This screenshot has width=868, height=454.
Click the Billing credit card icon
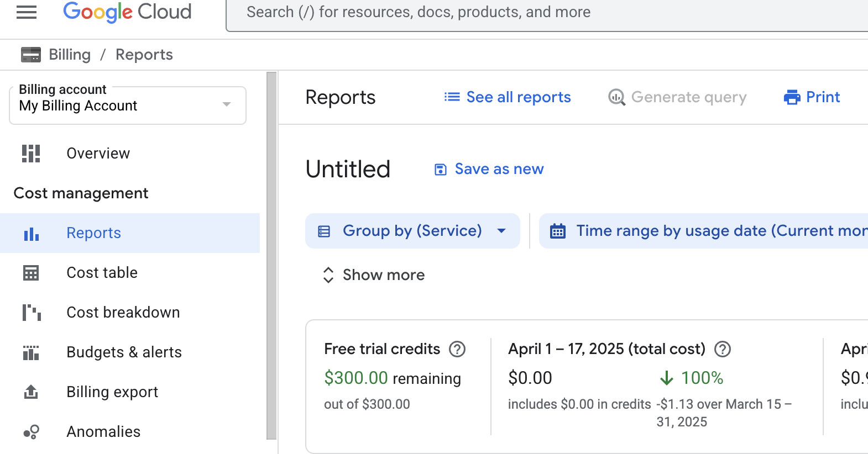tap(31, 55)
